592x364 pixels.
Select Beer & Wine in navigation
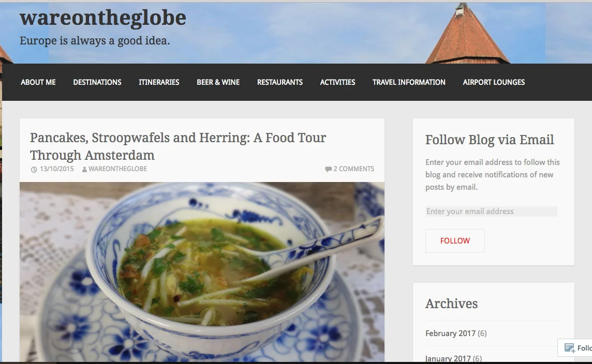pyautogui.click(x=218, y=82)
